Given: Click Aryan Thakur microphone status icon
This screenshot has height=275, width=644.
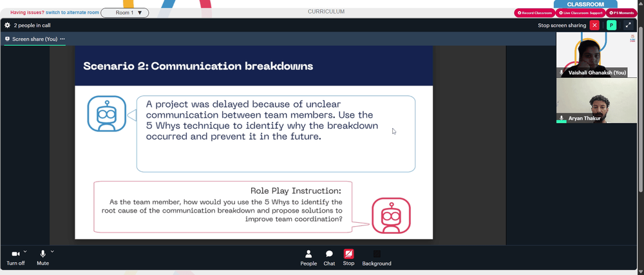Looking at the screenshot, I should tap(562, 119).
